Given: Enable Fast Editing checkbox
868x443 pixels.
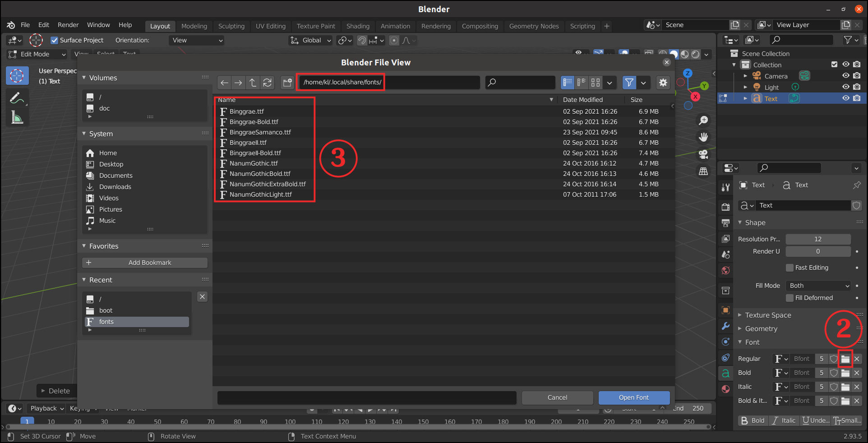Looking at the screenshot, I should (790, 268).
